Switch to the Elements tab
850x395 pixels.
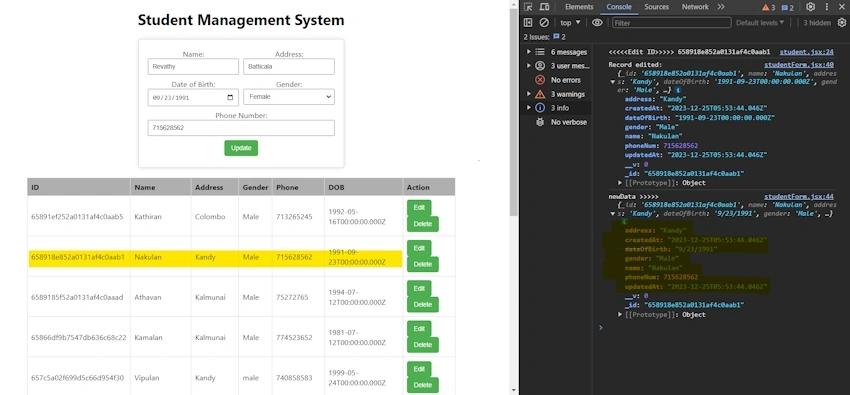tap(579, 7)
